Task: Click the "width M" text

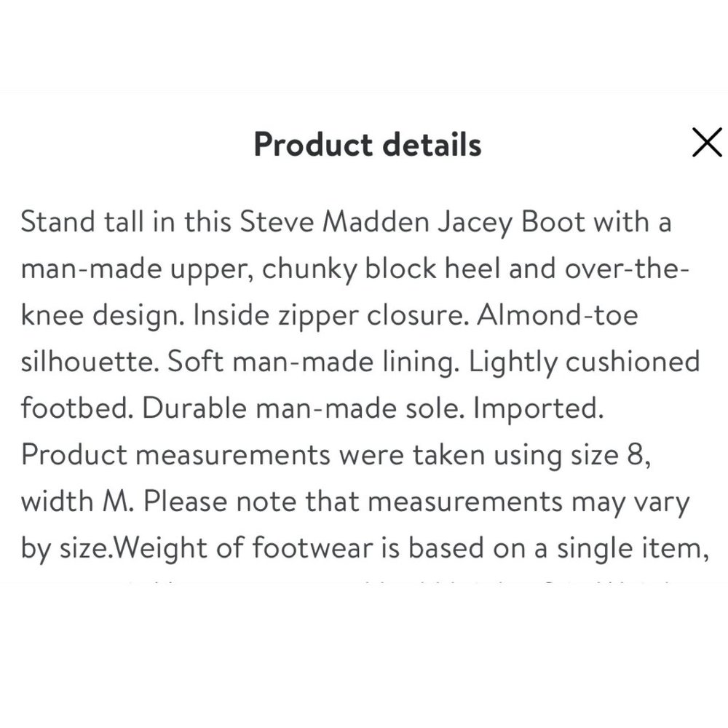Action: click(73, 502)
